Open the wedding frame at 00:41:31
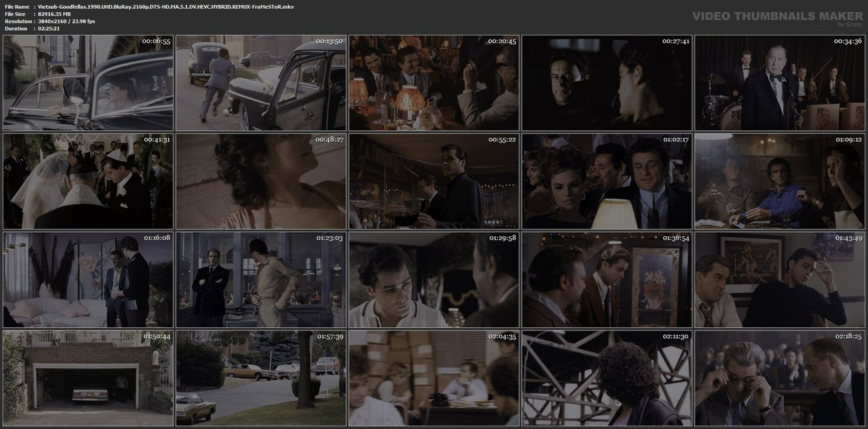Viewport: 868px width, 429px height. (x=88, y=181)
